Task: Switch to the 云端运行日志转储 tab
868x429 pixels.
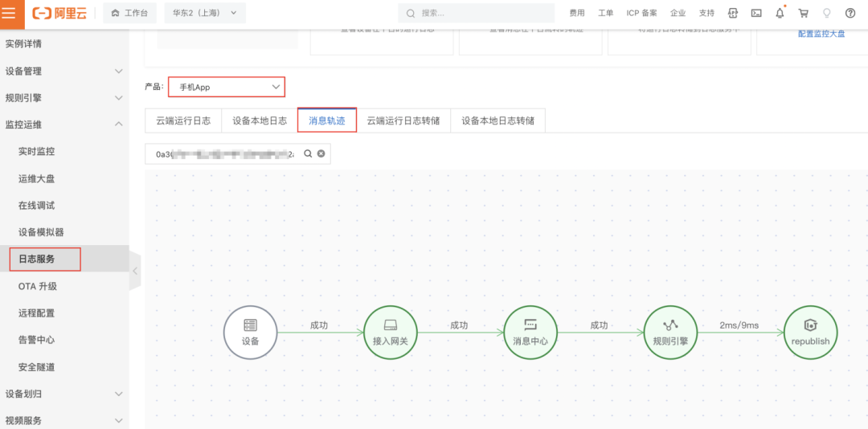Action: point(403,121)
